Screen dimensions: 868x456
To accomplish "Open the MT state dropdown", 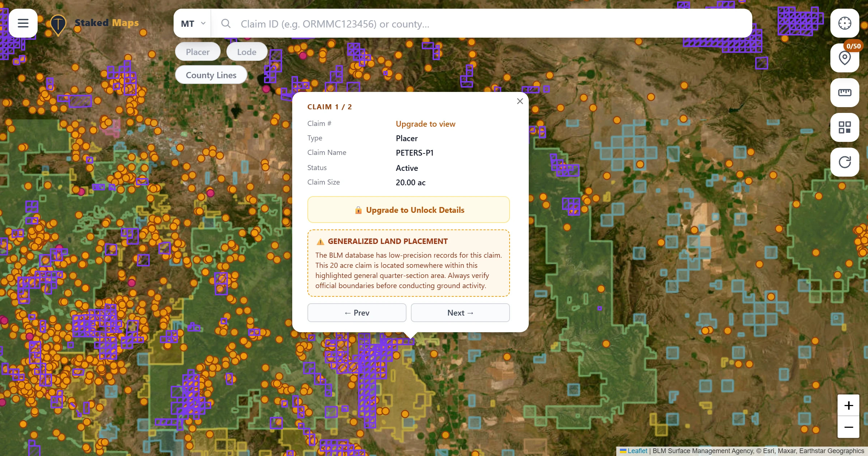I will pyautogui.click(x=193, y=24).
